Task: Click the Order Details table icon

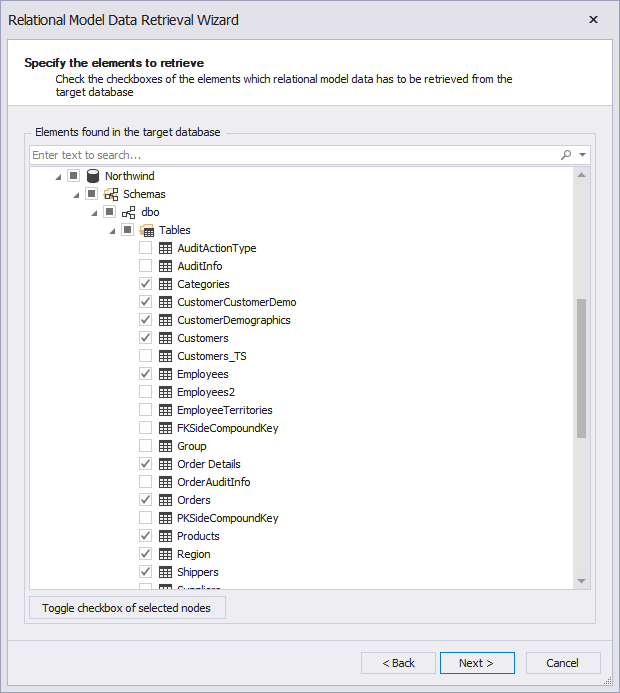Action: click(165, 464)
